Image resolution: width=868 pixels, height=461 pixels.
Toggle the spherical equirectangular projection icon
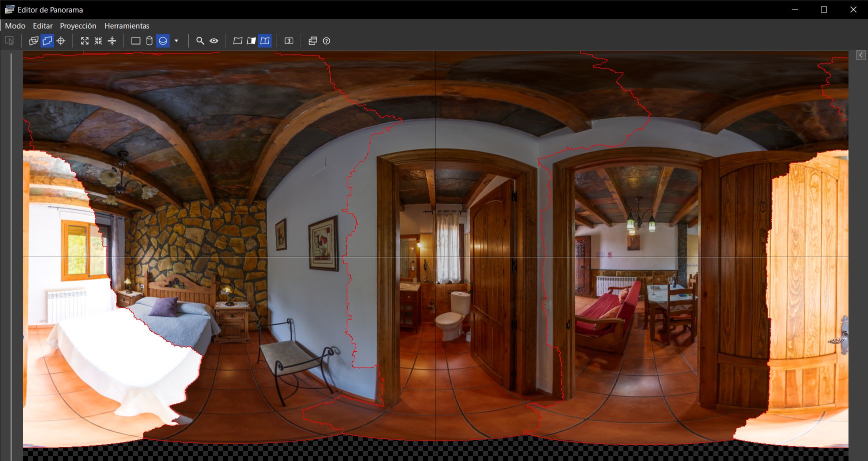tap(163, 41)
